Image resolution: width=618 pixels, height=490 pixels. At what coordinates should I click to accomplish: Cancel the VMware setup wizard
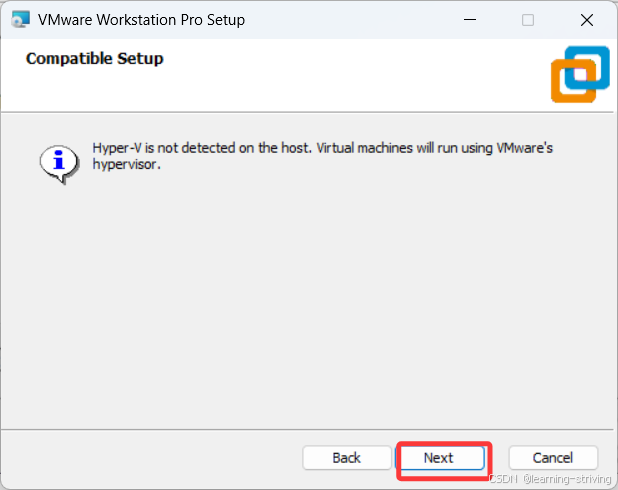553,458
